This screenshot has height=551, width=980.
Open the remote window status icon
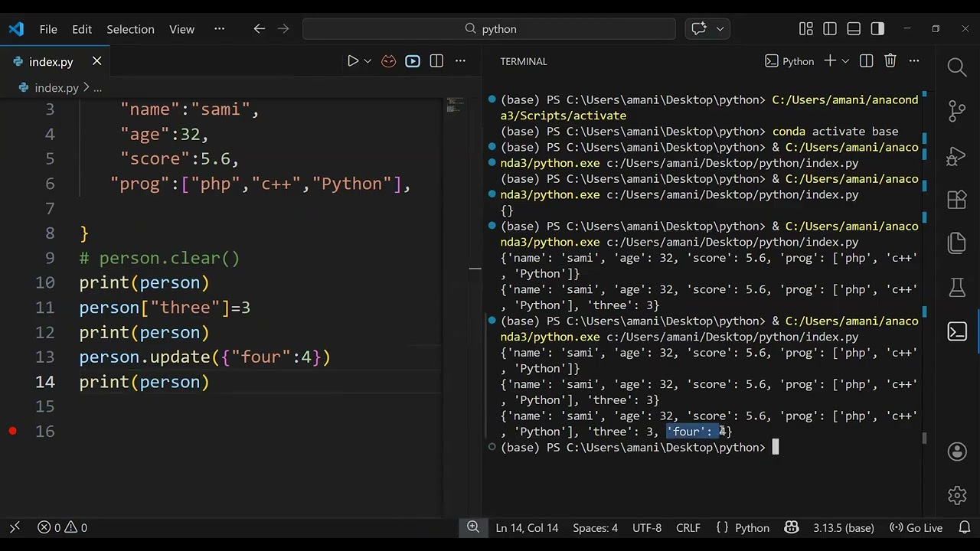click(x=15, y=528)
